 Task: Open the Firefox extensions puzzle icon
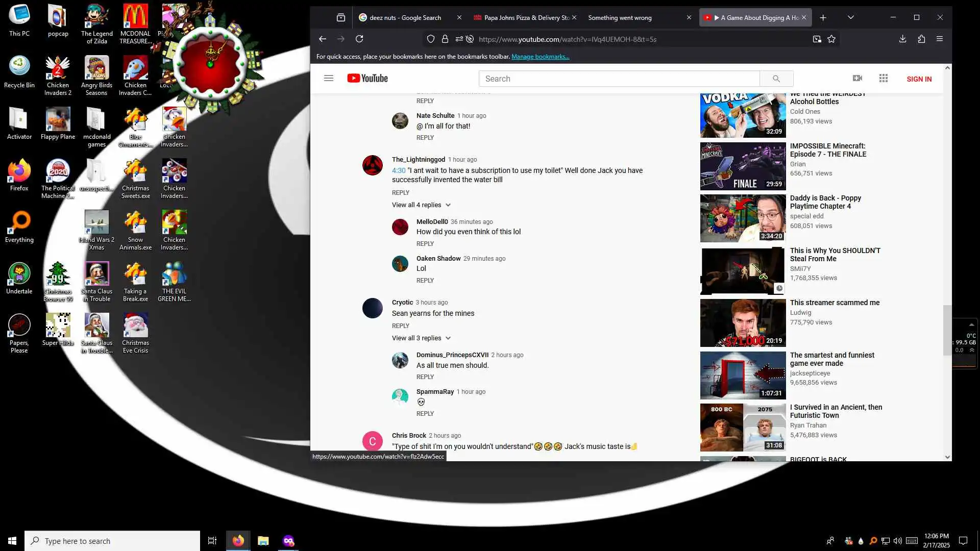(921, 39)
